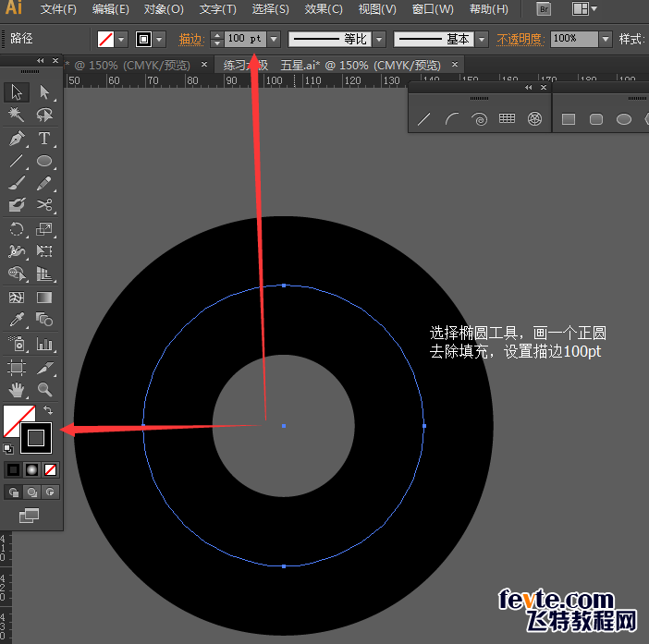Select the Free Transform tool
The height and width of the screenshot is (644, 649).
(x=44, y=251)
